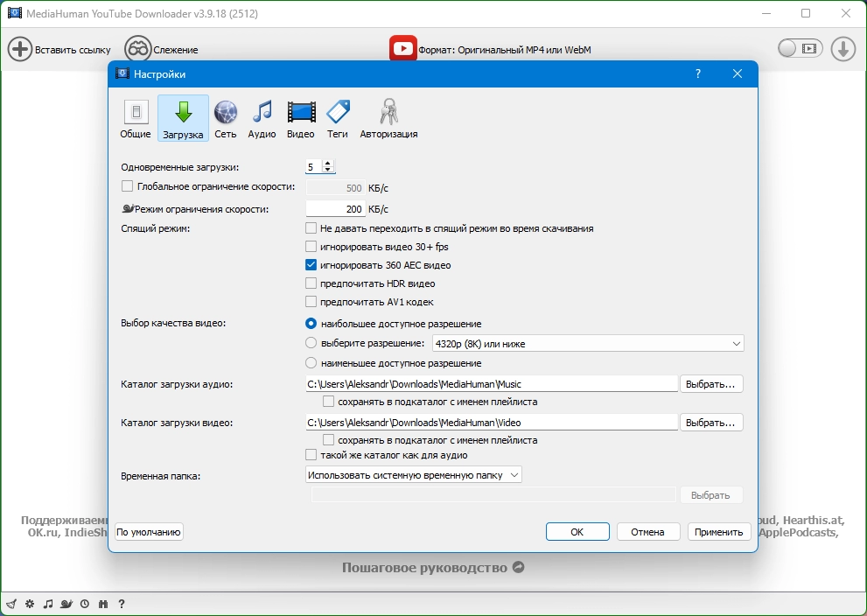Click the clock icon in status bar
Viewport: 867px width, 616px height.
(x=85, y=604)
